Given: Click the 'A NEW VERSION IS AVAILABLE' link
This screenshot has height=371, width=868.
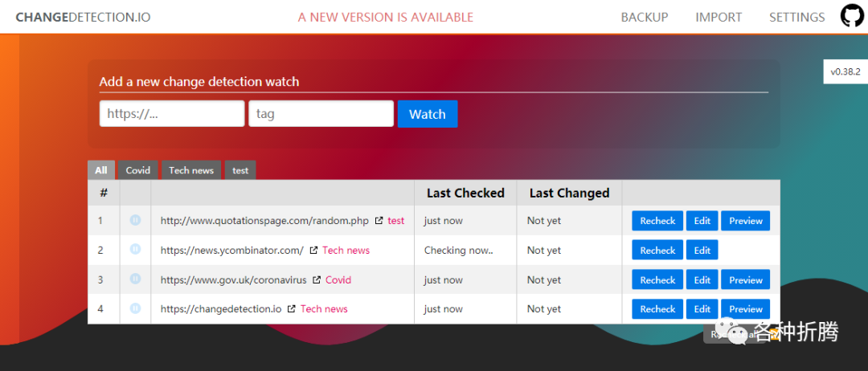Looking at the screenshot, I should point(385,17).
